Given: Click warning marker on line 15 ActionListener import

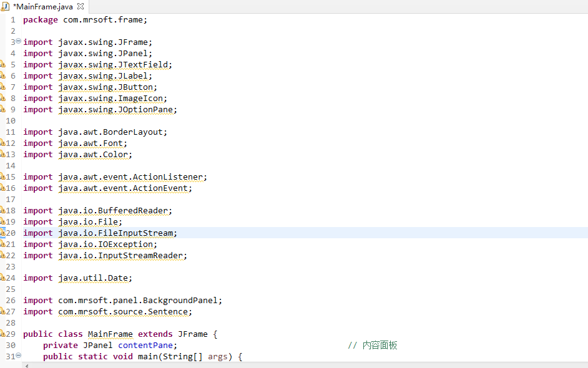Looking at the screenshot, I should (2, 177).
